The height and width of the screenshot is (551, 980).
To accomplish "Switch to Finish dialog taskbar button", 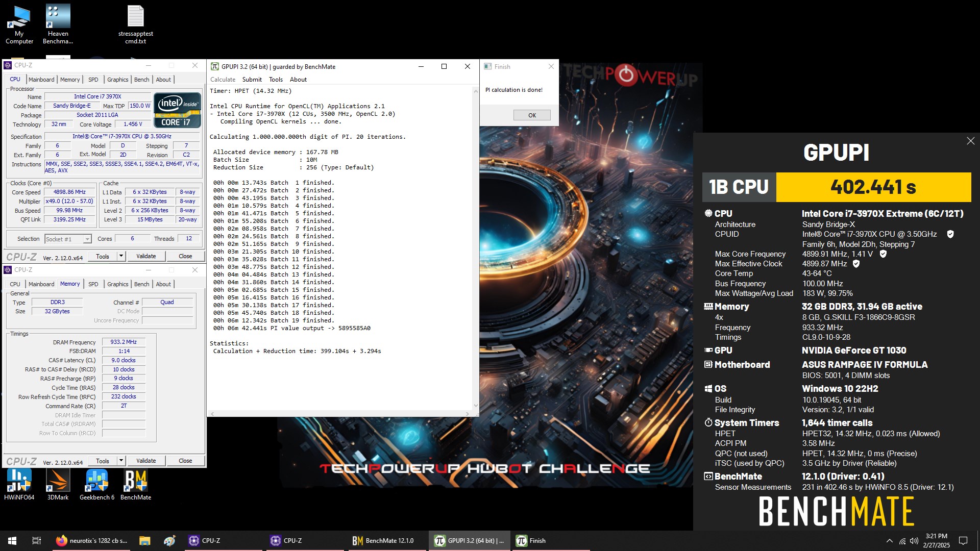I will coord(551,541).
